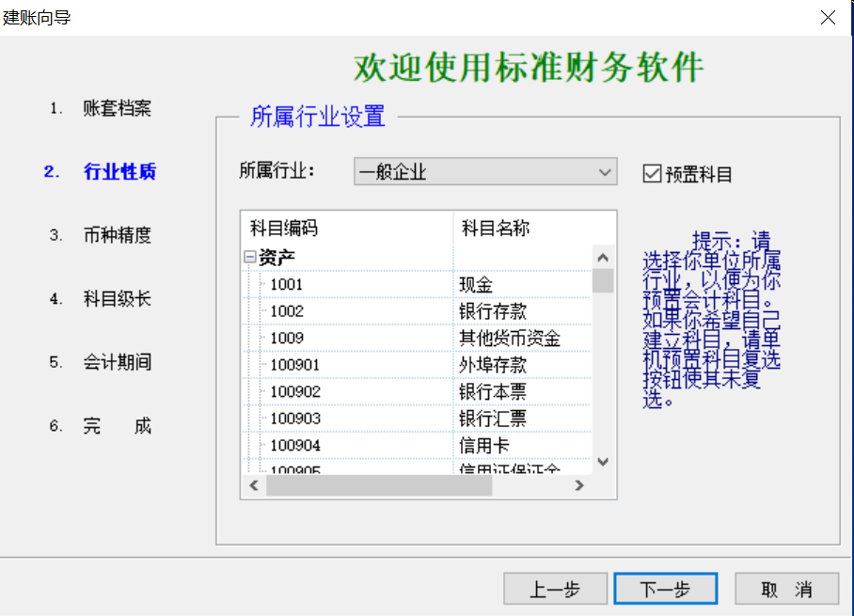Click the scroll up arrow in account list
This screenshot has width=854, height=616.
point(603,257)
